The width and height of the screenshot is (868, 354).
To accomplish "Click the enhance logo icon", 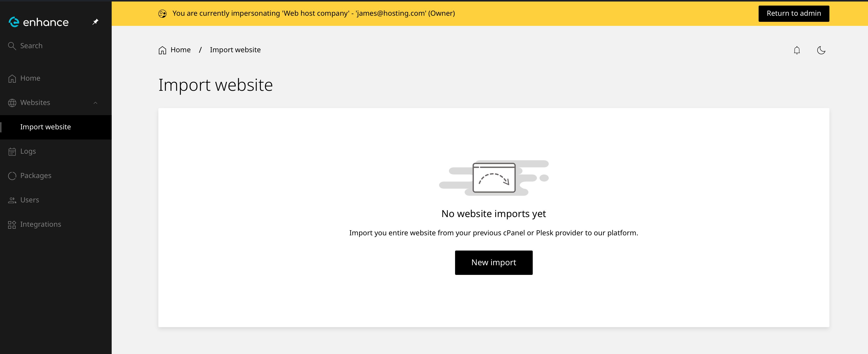I will [14, 22].
